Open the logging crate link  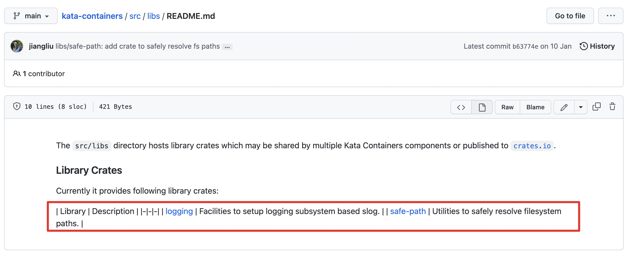click(x=179, y=211)
